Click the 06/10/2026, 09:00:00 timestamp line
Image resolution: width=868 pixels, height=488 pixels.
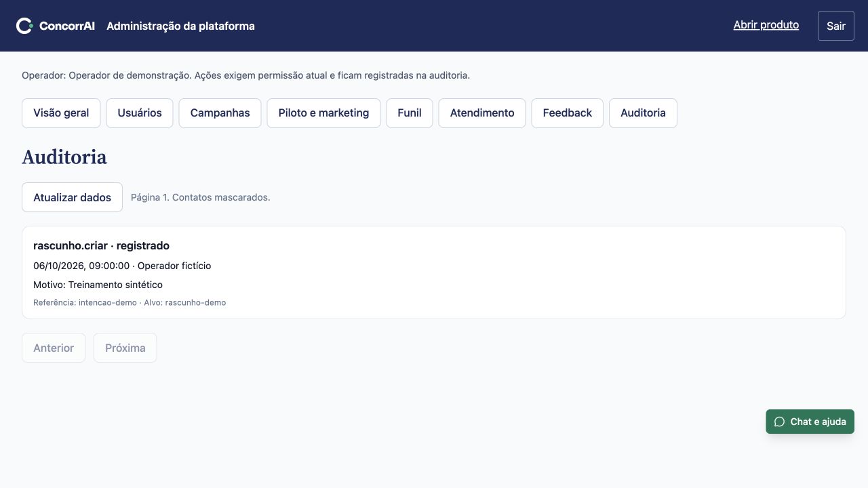122,266
